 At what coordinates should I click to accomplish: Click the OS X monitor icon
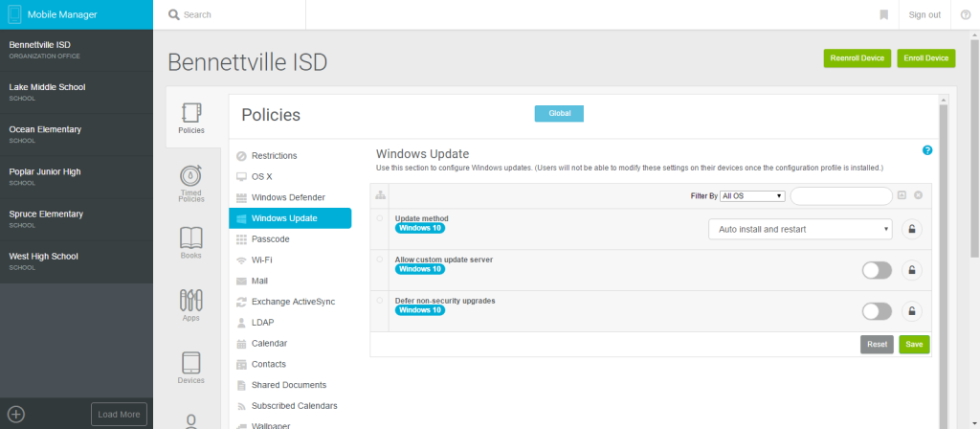point(241,176)
